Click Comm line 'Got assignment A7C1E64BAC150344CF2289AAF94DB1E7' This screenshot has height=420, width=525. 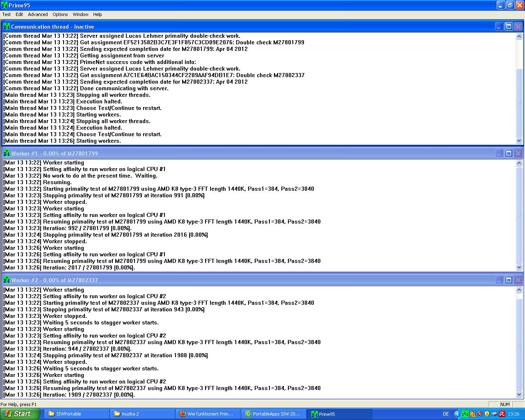tap(154, 75)
